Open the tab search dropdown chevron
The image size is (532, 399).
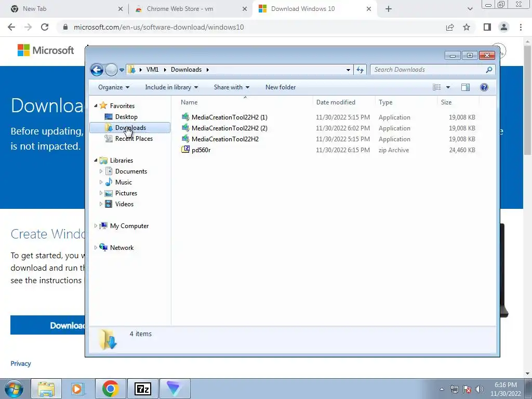(470, 9)
